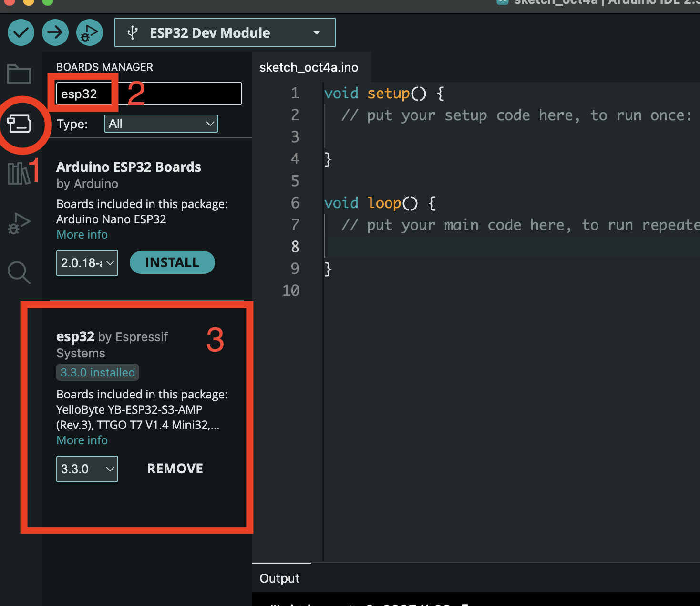Image resolution: width=700 pixels, height=606 pixels.
Task: Open the Debug panel in sidebar
Action: [19, 223]
